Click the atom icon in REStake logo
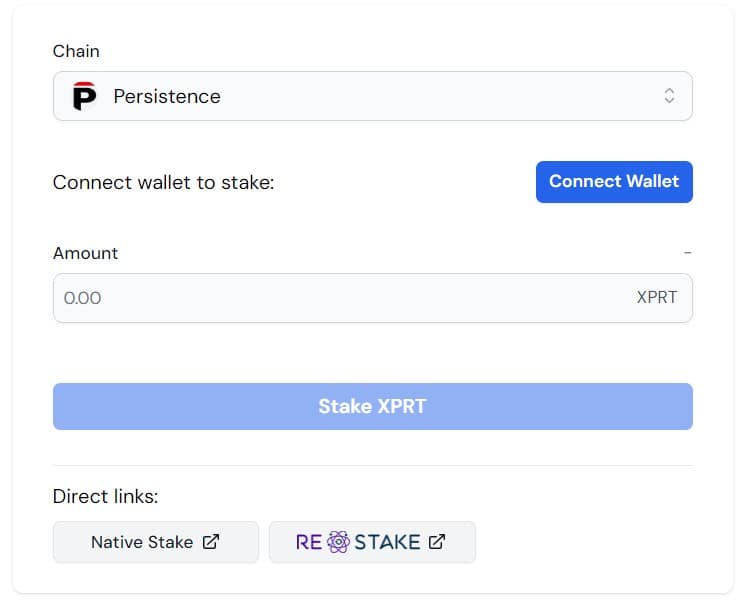746x614 pixels. tap(338, 542)
